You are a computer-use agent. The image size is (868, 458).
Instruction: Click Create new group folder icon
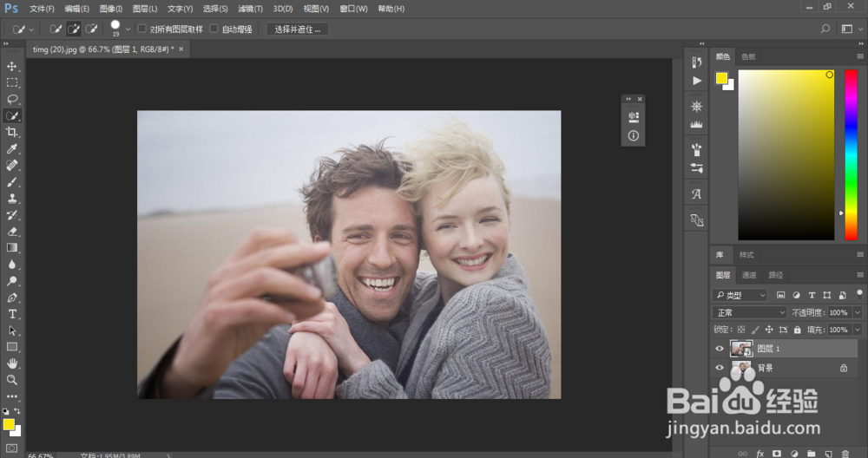pos(811,454)
